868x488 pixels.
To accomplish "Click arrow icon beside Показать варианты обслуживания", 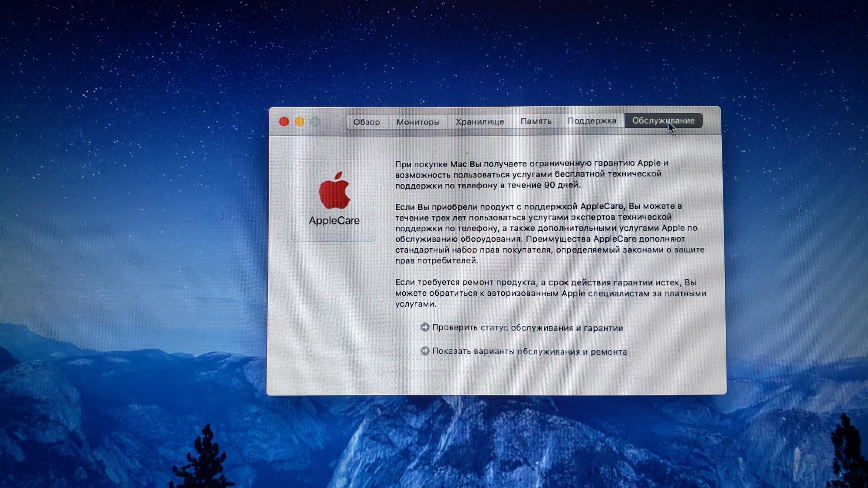I will (x=425, y=350).
